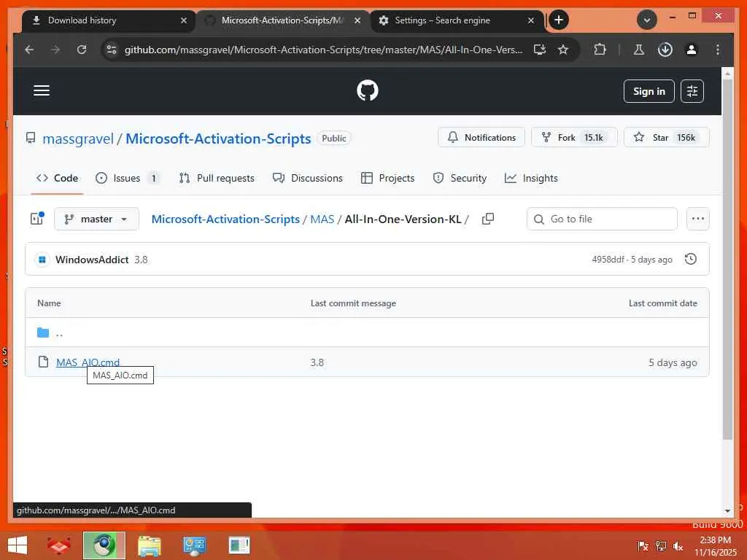Go forward in browser history
The width and height of the screenshot is (747, 560).
pos(55,50)
